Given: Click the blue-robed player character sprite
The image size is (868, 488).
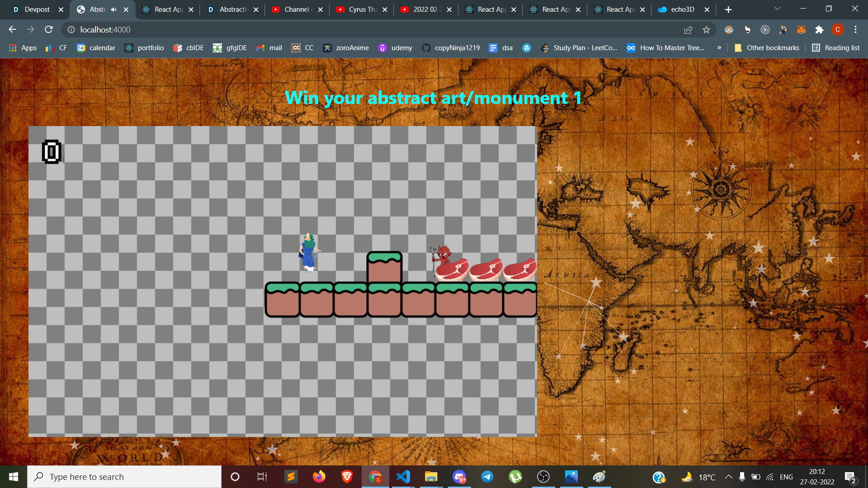Looking at the screenshot, I should point(309,252).
